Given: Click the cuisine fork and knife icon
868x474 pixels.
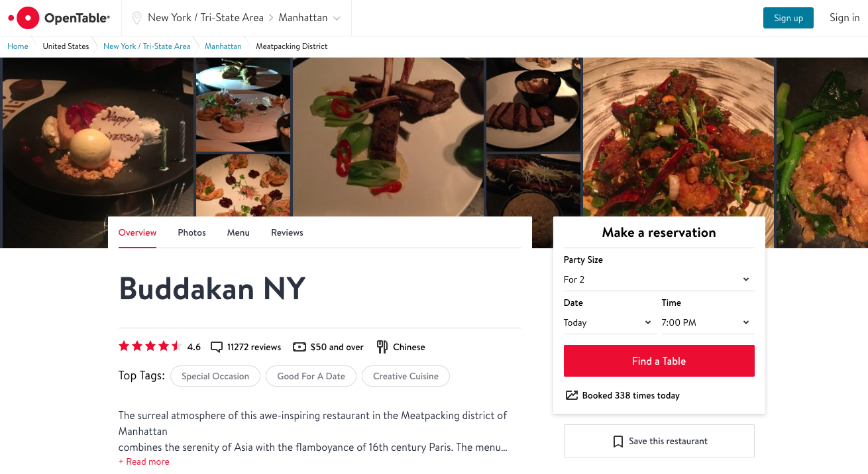Looking at the screenshot, I should [x=382, y=347].
